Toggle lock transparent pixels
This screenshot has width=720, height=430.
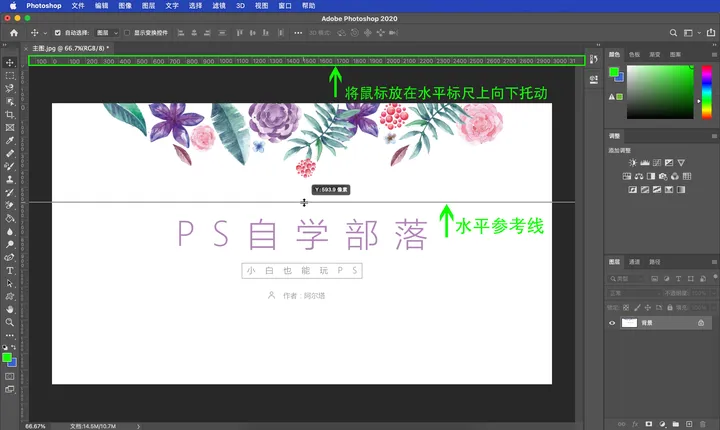pos(626,307)
